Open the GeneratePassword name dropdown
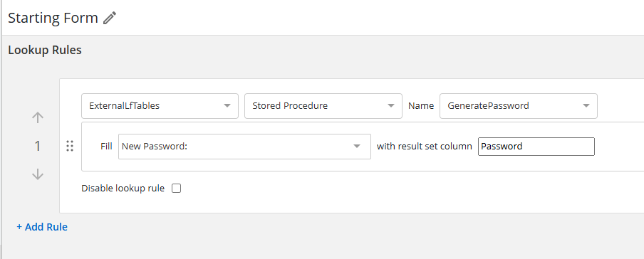The image size is (644, 259). (519, 106)
